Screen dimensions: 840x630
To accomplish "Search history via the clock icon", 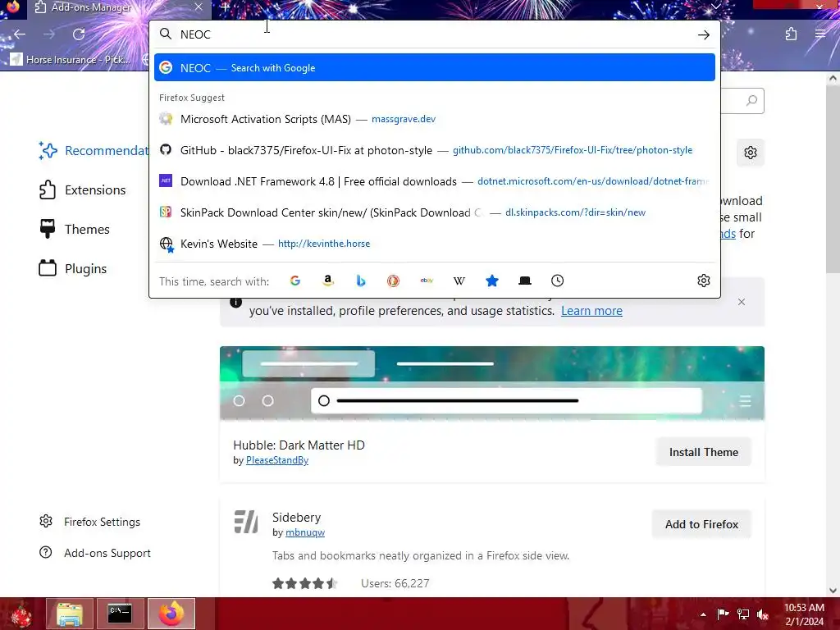I will point(558,281).
